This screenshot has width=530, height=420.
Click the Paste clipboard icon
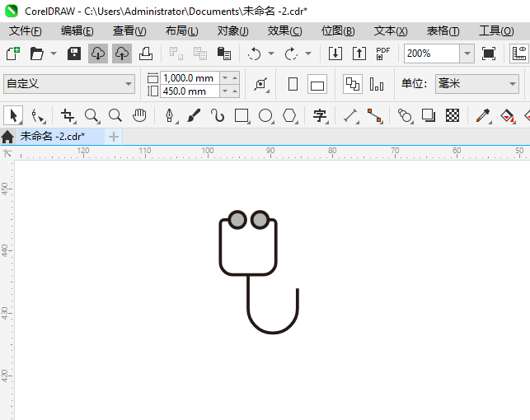(223, 54)
